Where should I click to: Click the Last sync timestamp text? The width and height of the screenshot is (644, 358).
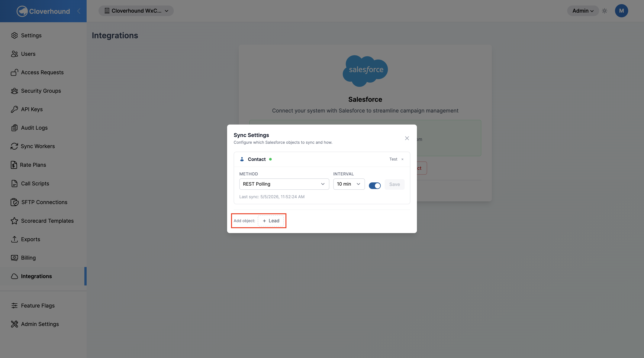(x=272, y=197)
